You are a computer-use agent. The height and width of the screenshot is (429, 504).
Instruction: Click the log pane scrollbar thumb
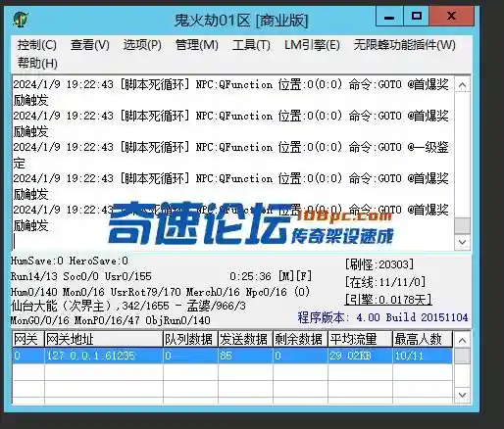tap(462, 225)
